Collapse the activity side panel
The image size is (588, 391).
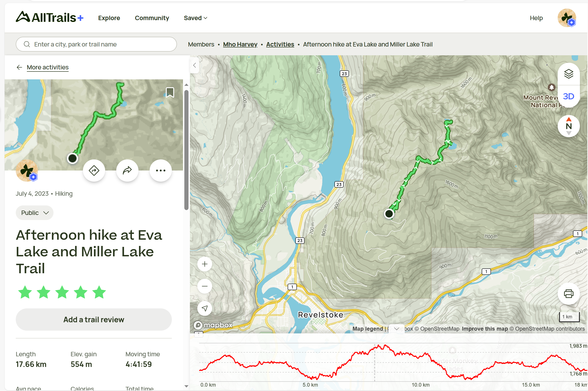tap(195, 65)
